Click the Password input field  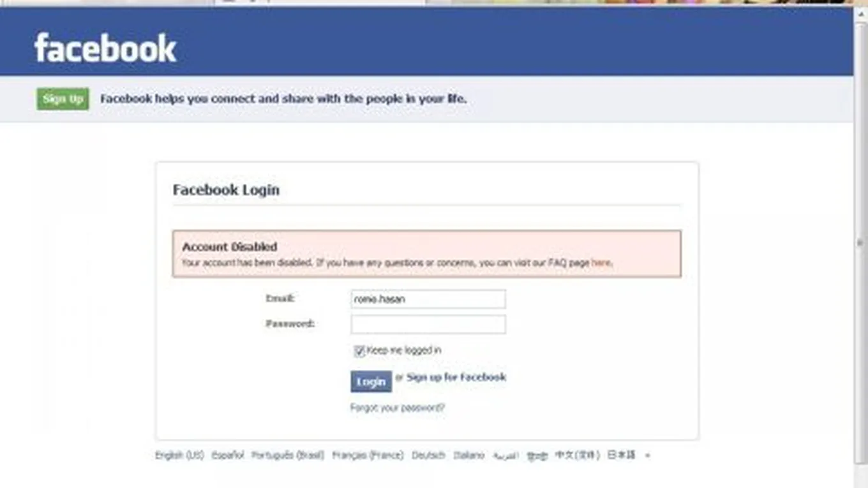point(428,324)
